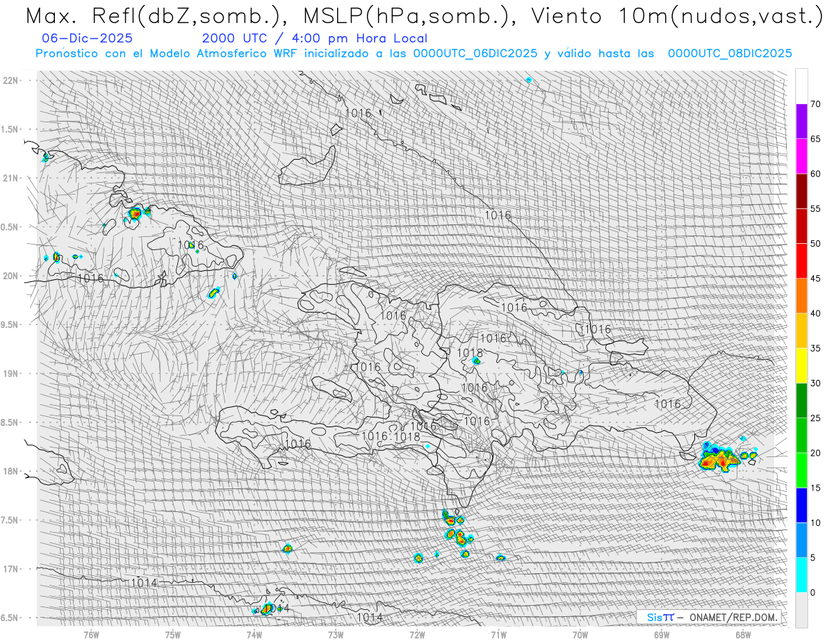Click the colorbar tick label '45'
Image resolution: width=834 pixels, height=644 pixels.
pyautogui.click(x=815, y=279)
